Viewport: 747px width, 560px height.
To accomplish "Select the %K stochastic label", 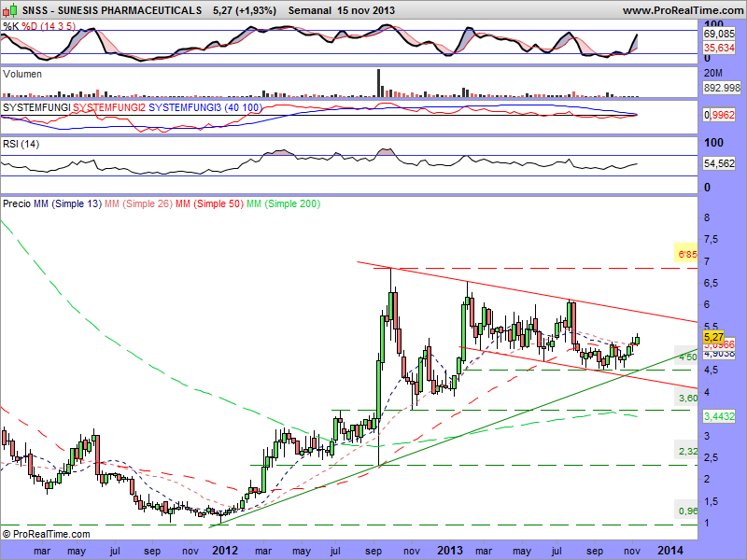I will (11, 26).
